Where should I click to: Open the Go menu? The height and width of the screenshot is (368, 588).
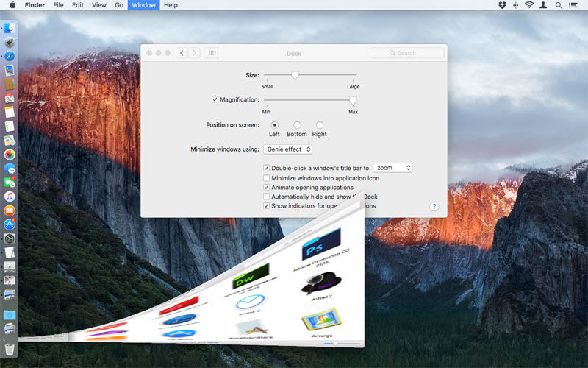[119, 5]
